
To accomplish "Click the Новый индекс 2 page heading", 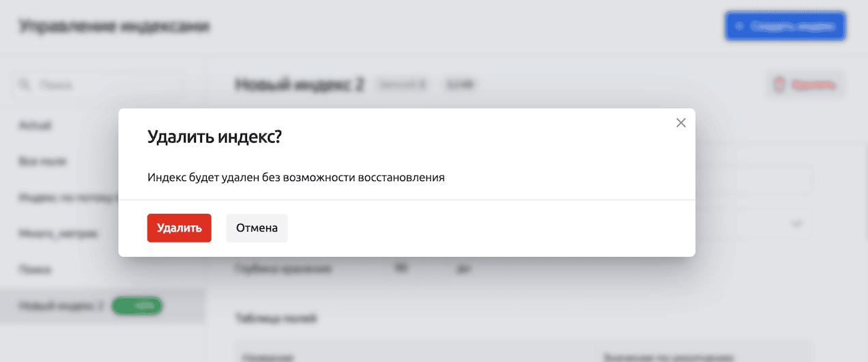I will click(x=300, y=85).
